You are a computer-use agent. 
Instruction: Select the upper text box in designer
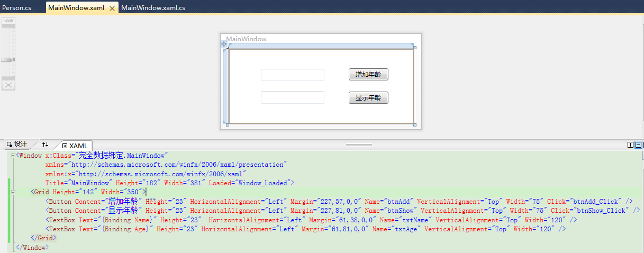(x=293, y=75)
